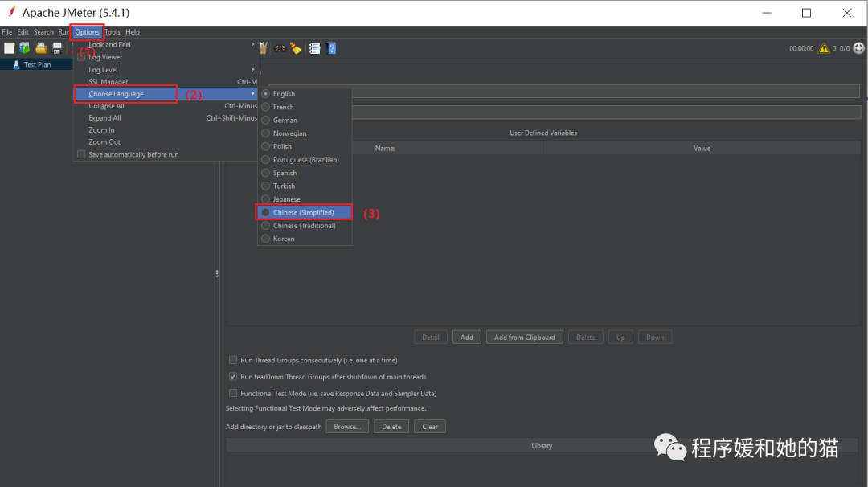The width and height of the screenshot is (868, 487).
Task: Click the Search binoculars toolbar icon
Action: (280, 48)
